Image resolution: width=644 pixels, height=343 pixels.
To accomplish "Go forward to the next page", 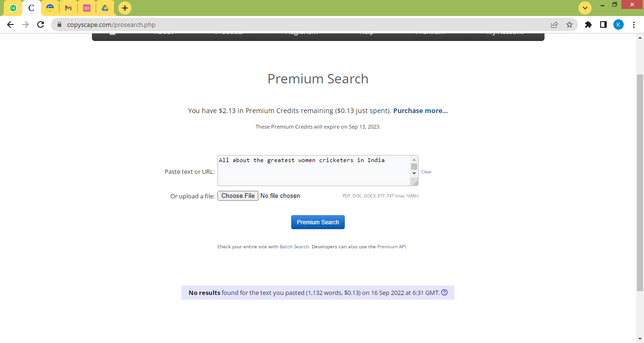I will pyautogui.click(x=25, y=24).
